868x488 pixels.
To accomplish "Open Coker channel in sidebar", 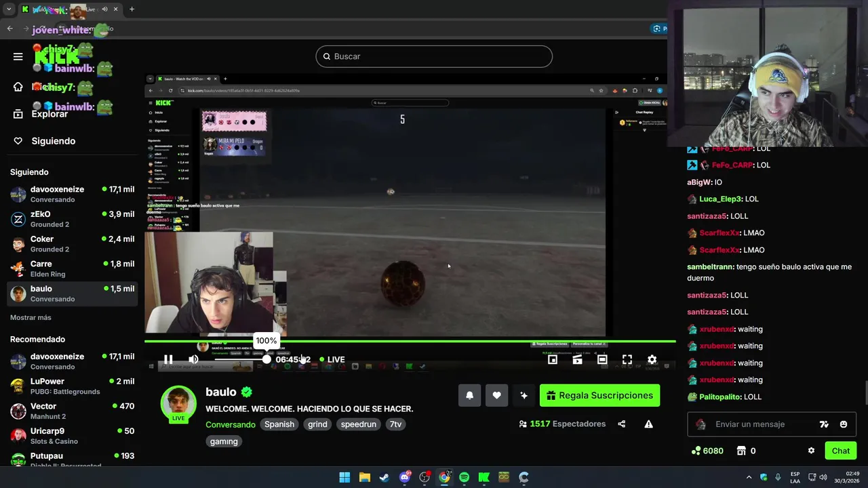I will pos(72,244).
